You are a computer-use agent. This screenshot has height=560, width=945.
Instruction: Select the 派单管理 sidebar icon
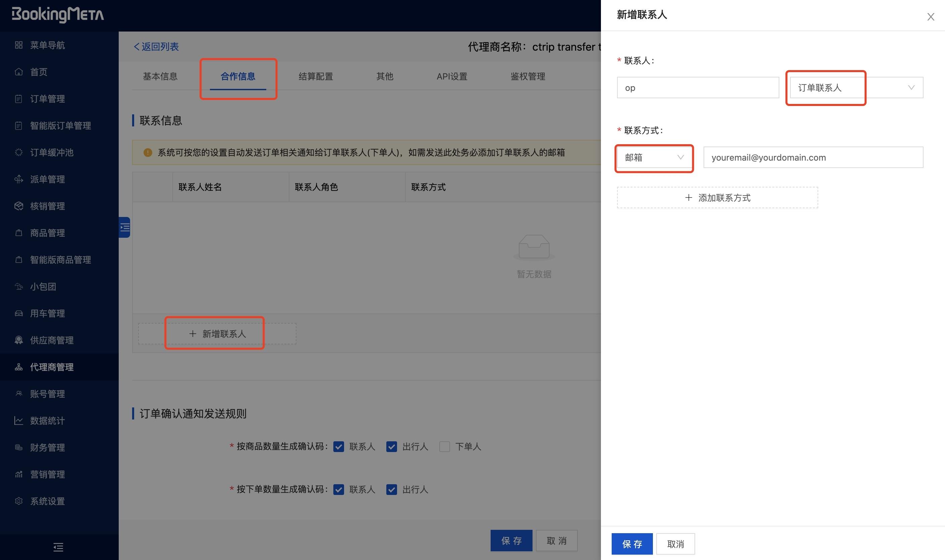point(48,179)
